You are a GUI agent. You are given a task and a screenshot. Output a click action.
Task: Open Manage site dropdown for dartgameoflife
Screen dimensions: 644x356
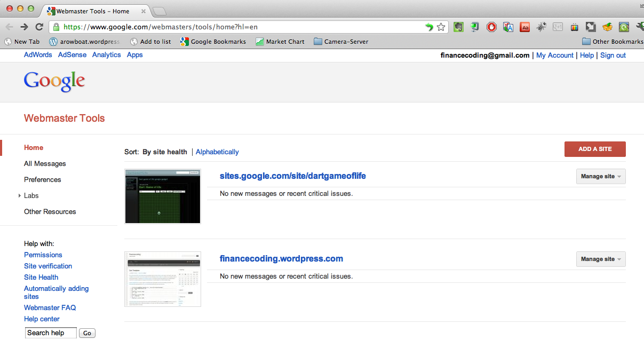[601, 177]
